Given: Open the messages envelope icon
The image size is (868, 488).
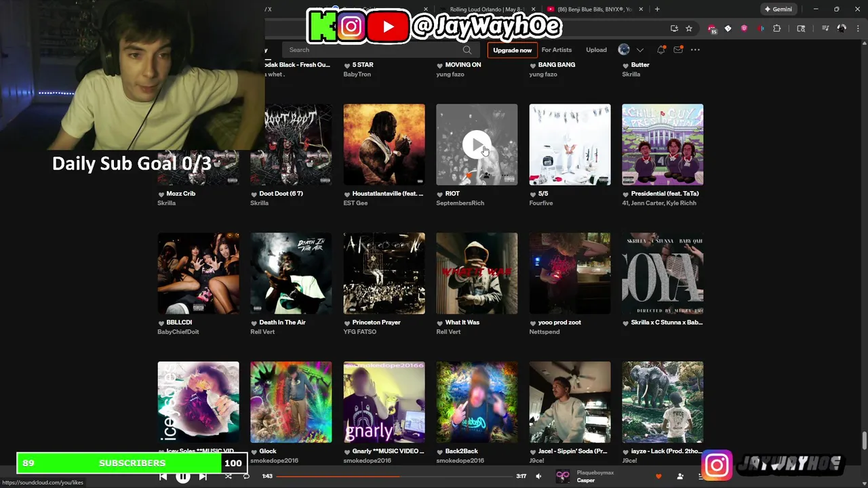Looking at the screenshot, I should 677,49.
